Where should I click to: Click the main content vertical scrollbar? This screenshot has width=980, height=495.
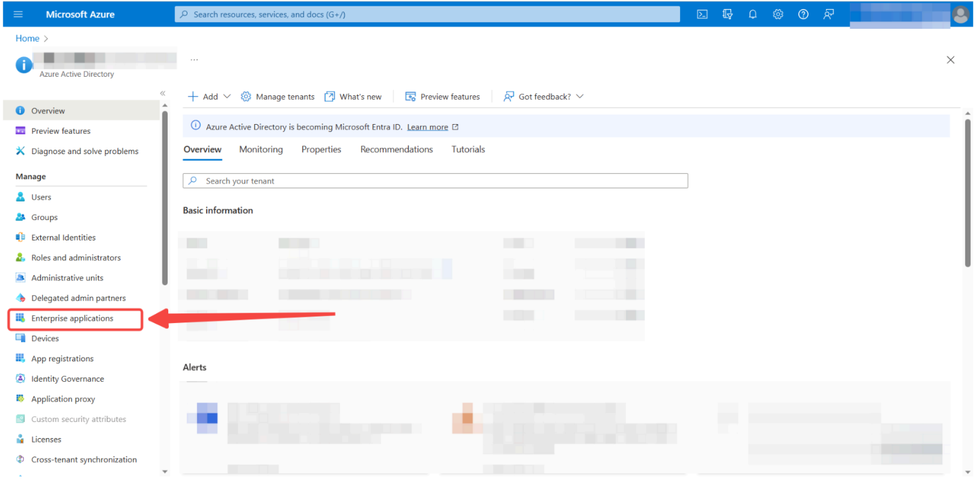click(967, 192)
